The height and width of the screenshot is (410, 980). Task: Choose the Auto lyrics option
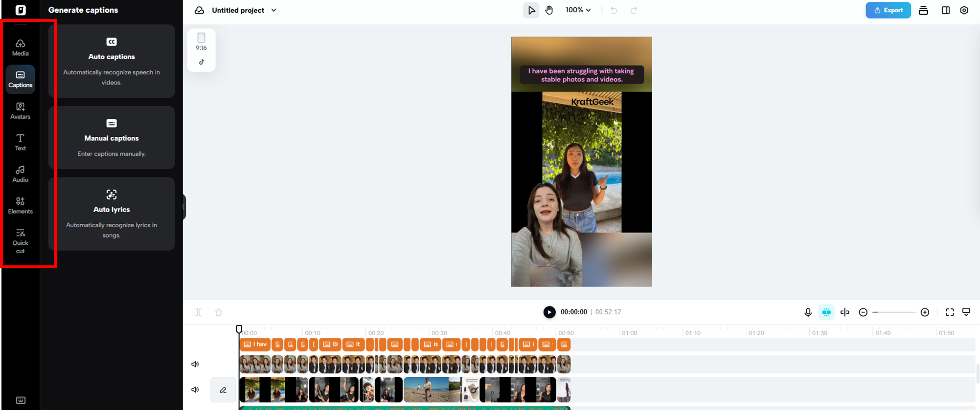(112, 214)
